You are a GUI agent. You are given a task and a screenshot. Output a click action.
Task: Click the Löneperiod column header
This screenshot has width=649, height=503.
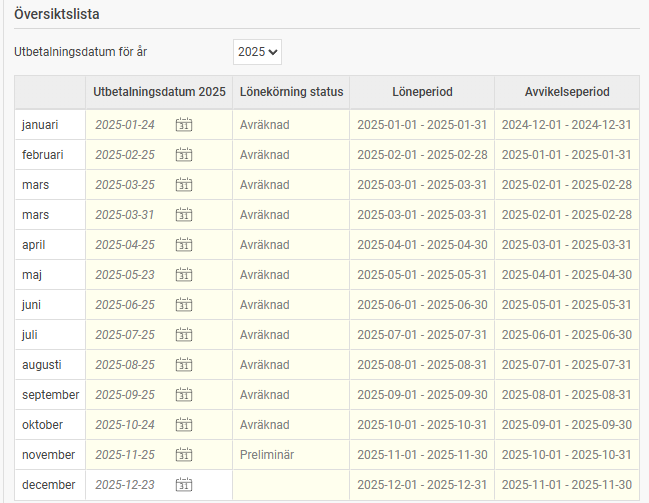(x=422, y=92)
